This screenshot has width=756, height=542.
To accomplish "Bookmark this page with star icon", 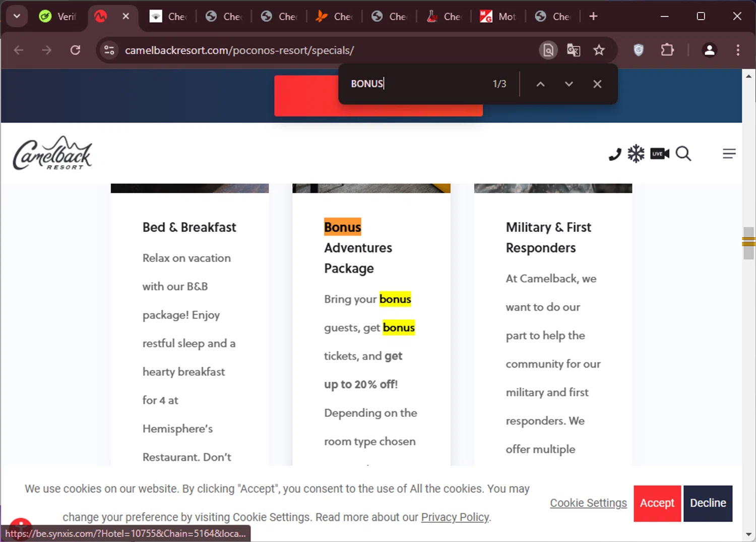I will click(599, 50).
